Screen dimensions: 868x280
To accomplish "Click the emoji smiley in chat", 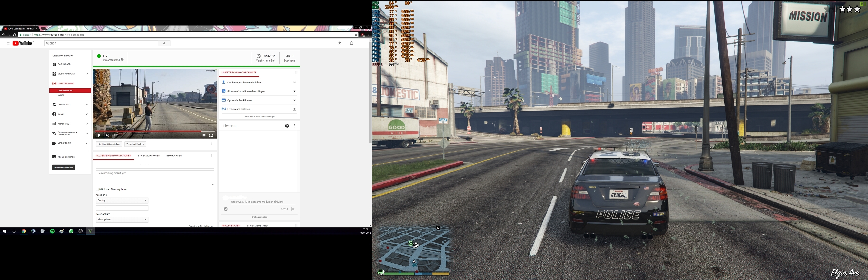I will tap(226, 209).
